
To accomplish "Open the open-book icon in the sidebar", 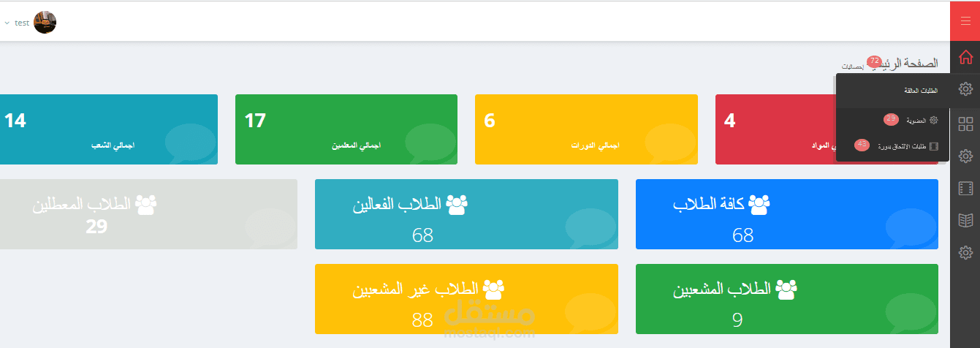I will pos(965,220).
